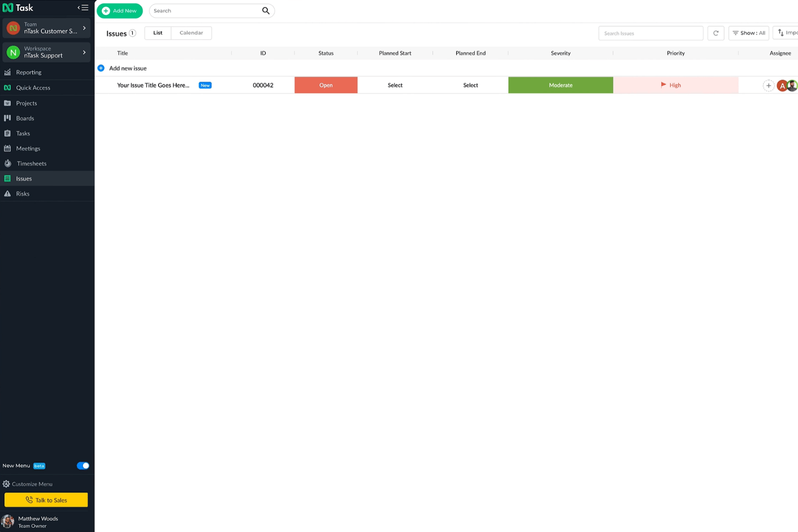Image resolution: width=798 pixels, height=532 pixels.
Task: Open Quick Access in the sidebar
Action: pos(47,87)
